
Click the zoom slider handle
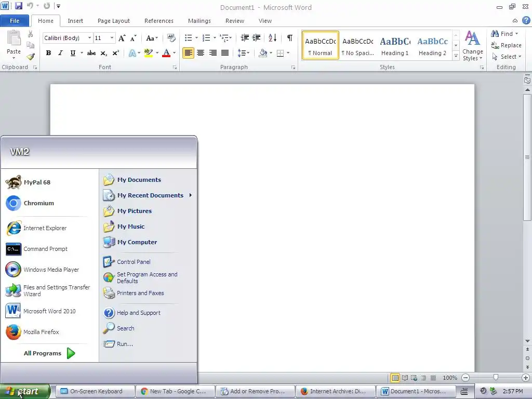pos(496,378)
